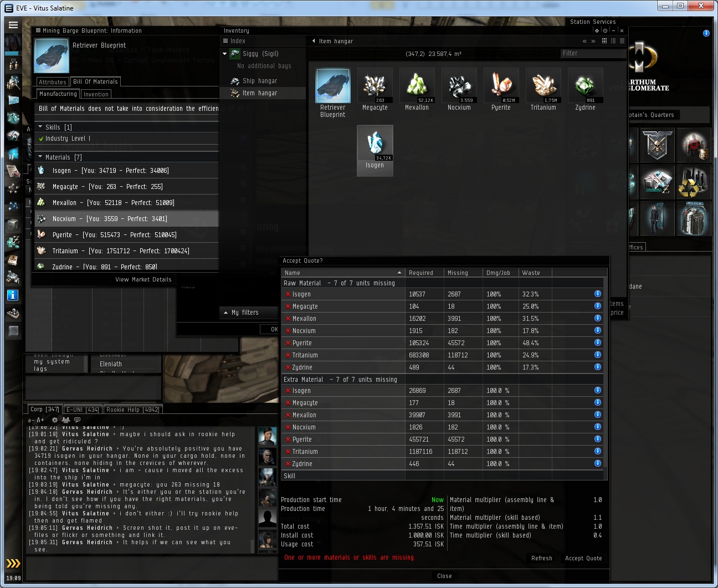Switch inventory to list view
The height and width of the screenshot is (588, 718).
click(622, 41)
